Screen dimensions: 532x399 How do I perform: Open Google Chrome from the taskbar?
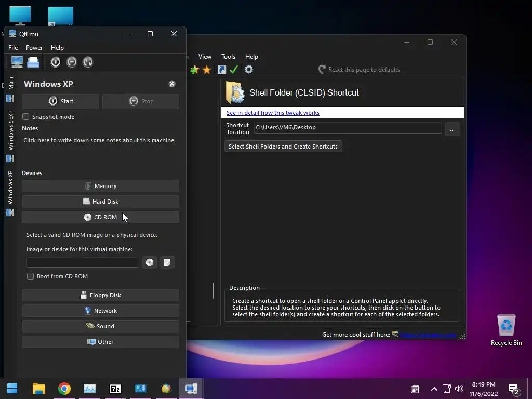tap(64, 389)
